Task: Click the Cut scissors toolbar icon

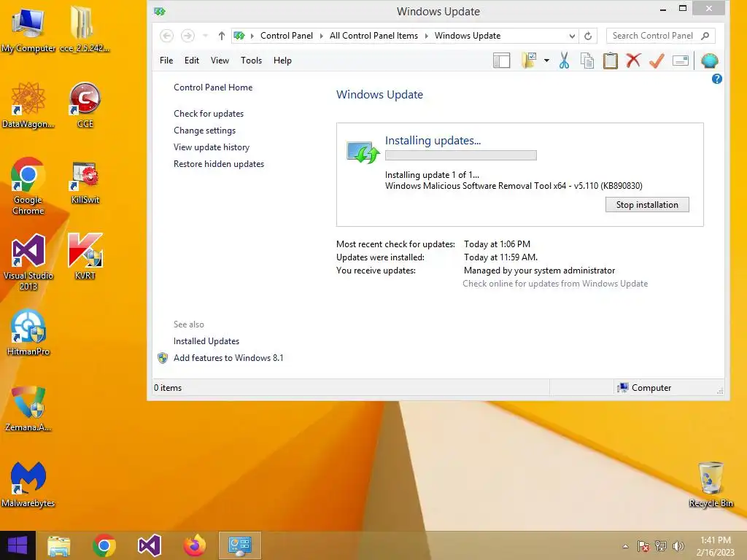Action: coord(564,61)
